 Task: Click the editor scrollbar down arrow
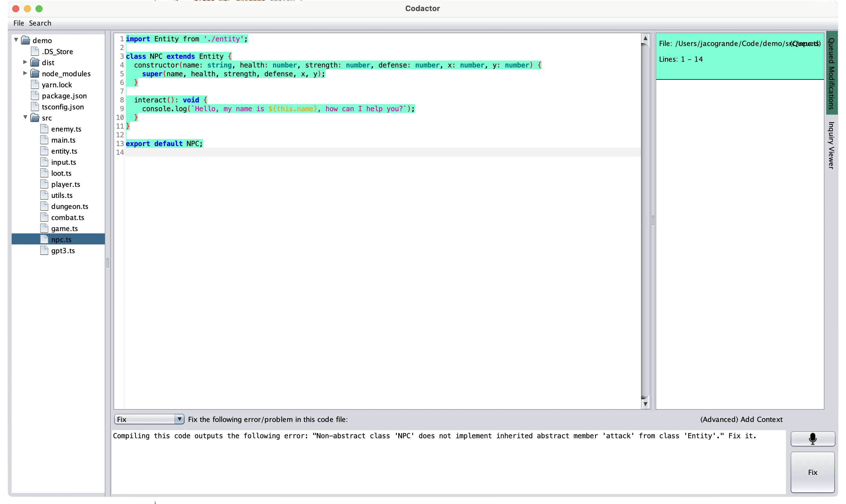click(x=645, y=404)
